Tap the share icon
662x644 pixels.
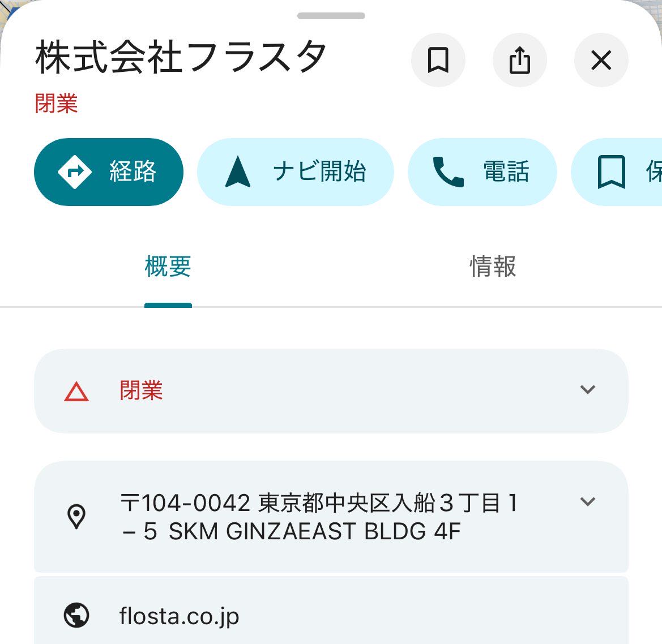click(x=519, y=60)
